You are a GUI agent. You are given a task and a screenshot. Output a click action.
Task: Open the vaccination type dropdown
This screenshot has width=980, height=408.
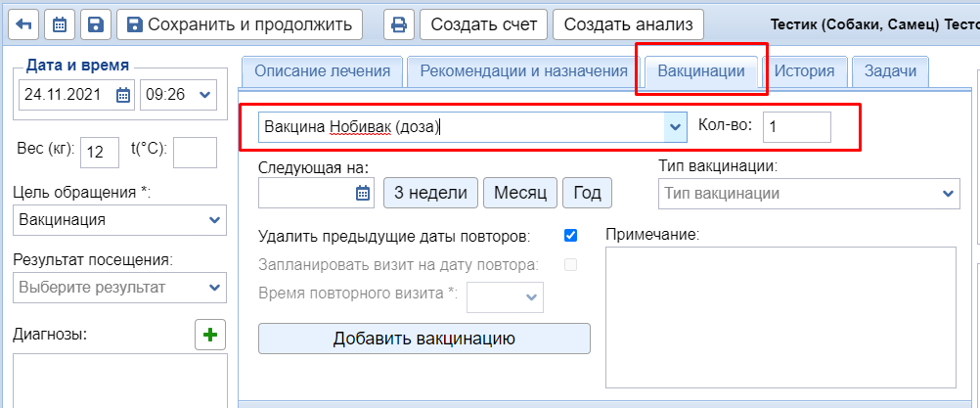point(948,193)
